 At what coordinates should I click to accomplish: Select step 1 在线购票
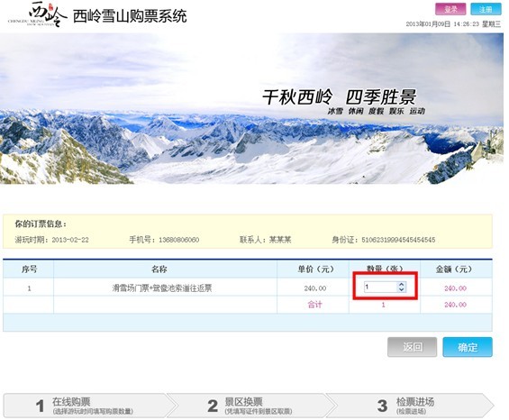pos(87,406)
